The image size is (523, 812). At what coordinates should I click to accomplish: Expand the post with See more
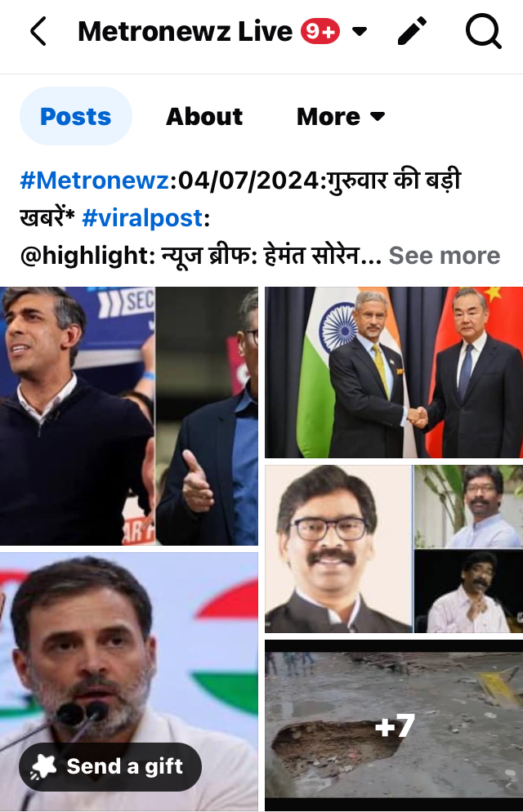445,256
